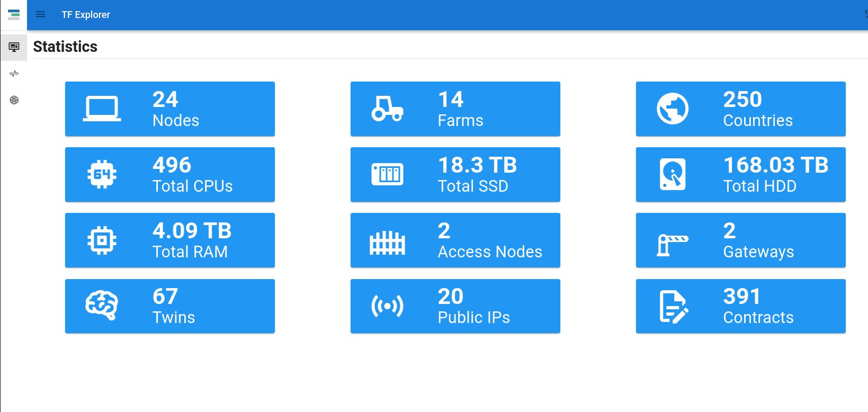Open the hamburger navigation menu
The height and width of the screenshot is (412, 868).
tap(40, 14)
